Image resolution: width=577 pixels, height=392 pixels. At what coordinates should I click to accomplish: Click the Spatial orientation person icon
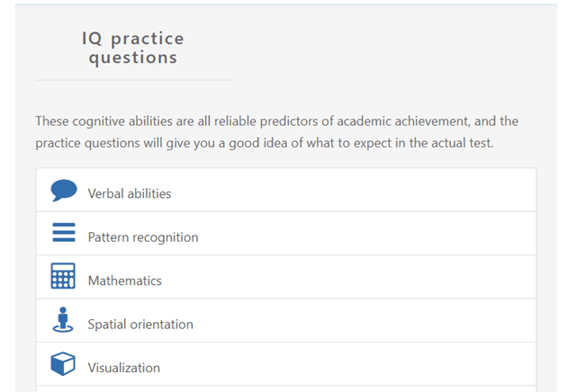point(63,319)
